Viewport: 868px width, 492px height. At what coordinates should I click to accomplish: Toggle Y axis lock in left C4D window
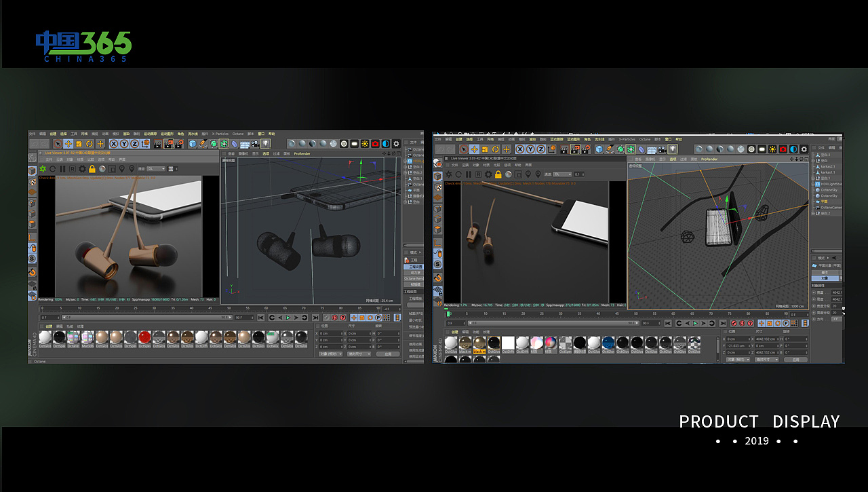click(124, 144)
